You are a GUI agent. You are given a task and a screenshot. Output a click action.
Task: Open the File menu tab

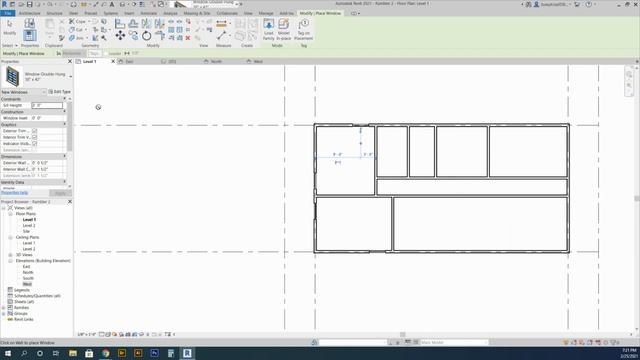click(x=8, y=13)
